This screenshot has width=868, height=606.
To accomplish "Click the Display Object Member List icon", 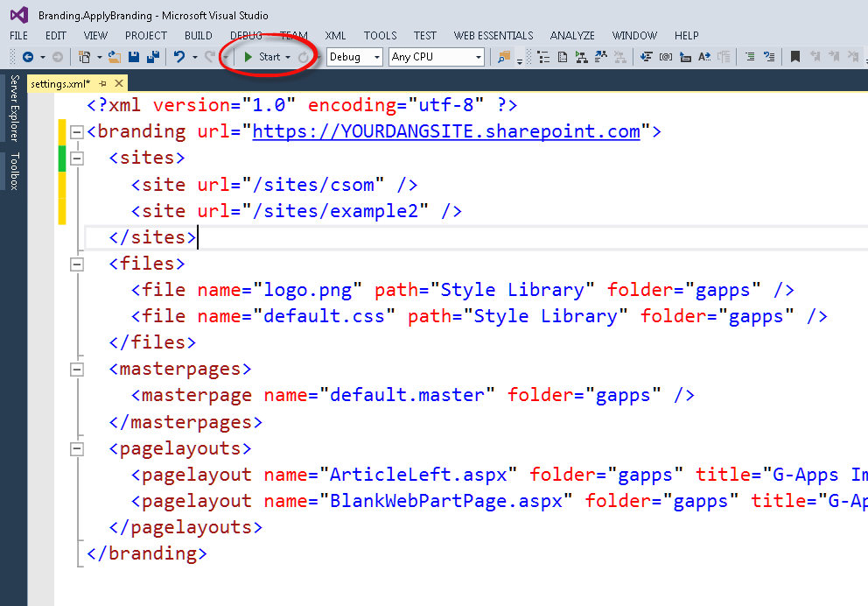I will [x=646, y=57].
